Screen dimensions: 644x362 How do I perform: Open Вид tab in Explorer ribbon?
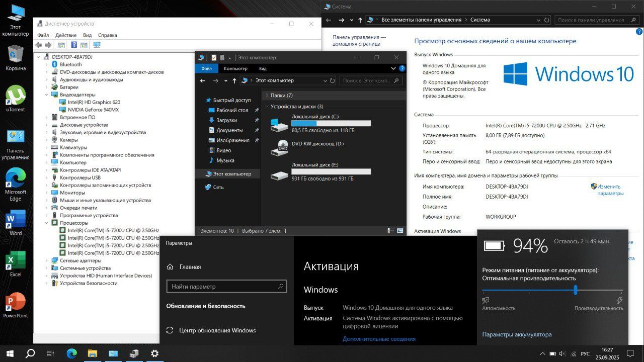pos(263,68)
